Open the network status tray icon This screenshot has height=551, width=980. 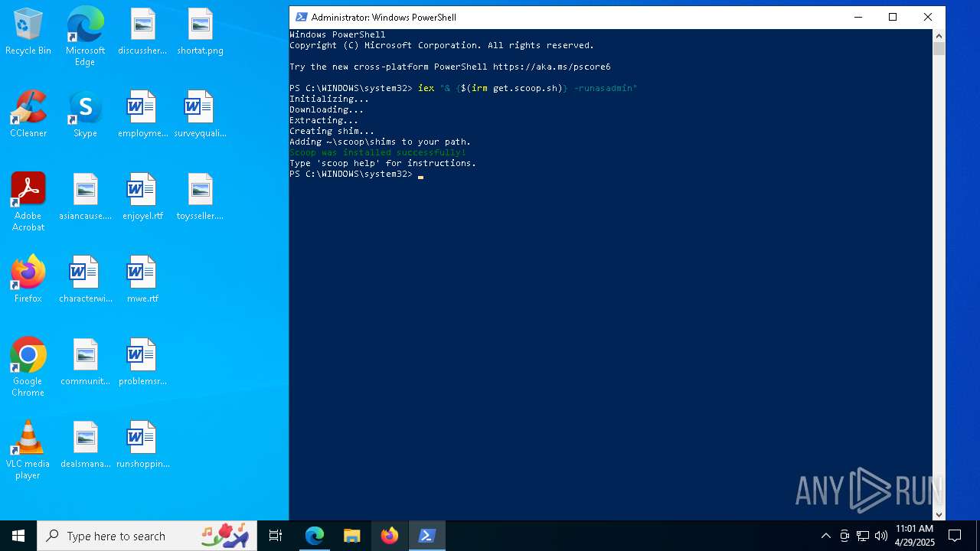tap(862, 536)
